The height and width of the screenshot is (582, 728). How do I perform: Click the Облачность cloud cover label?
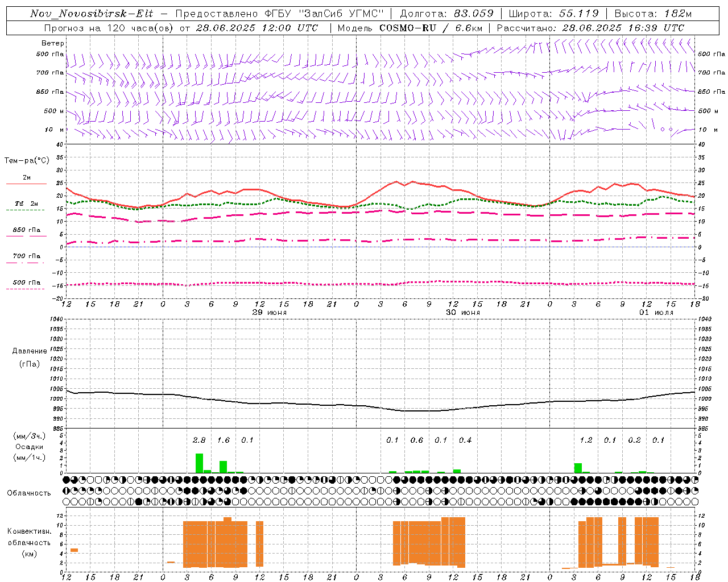(x=29, y=493)
